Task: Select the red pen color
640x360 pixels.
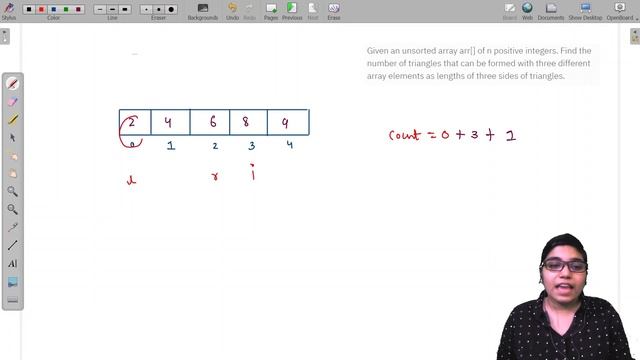Action: click(41, 9)
